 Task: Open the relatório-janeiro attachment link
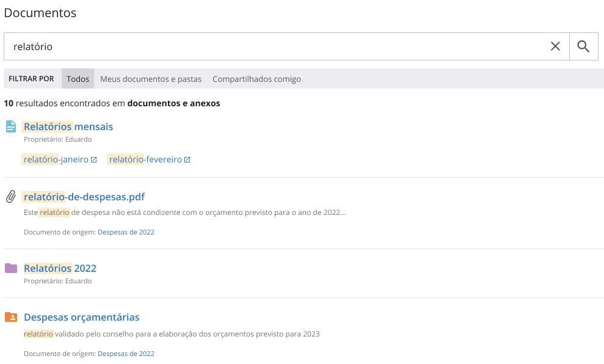pyautogui.click(x=56, y=159)
